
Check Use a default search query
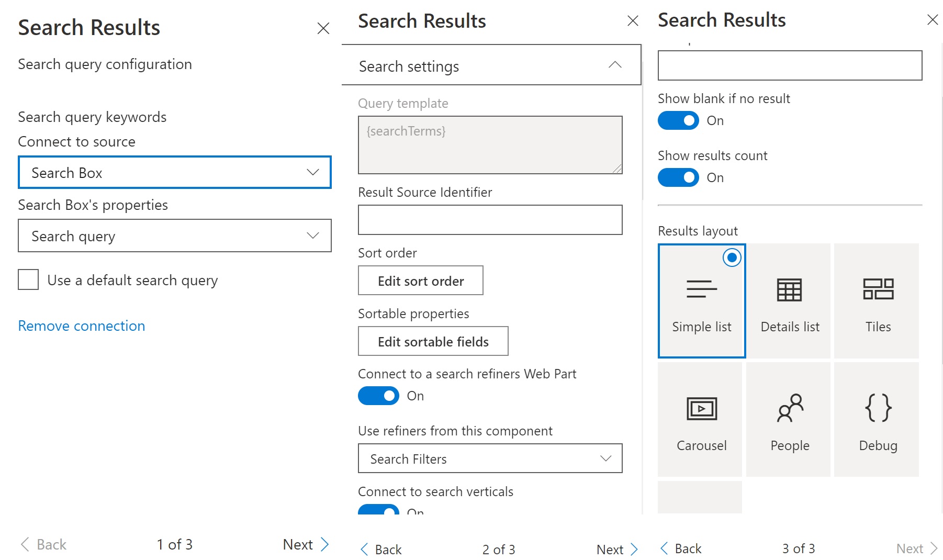tap(28, 279)
